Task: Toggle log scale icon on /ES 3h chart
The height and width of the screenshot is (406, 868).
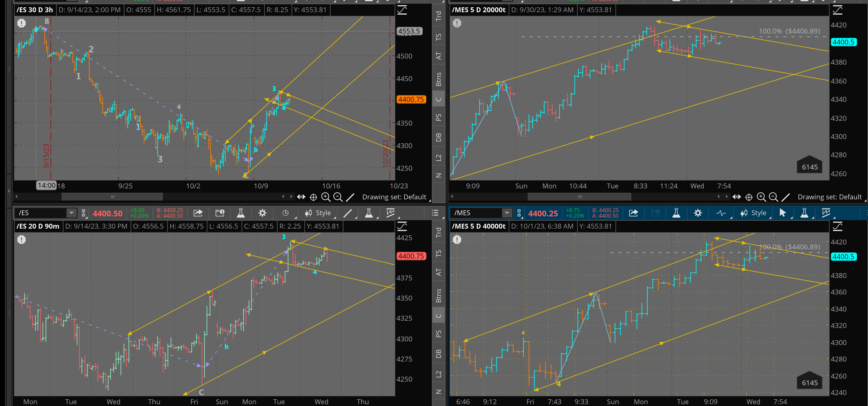Action: (x=402, y=10)
